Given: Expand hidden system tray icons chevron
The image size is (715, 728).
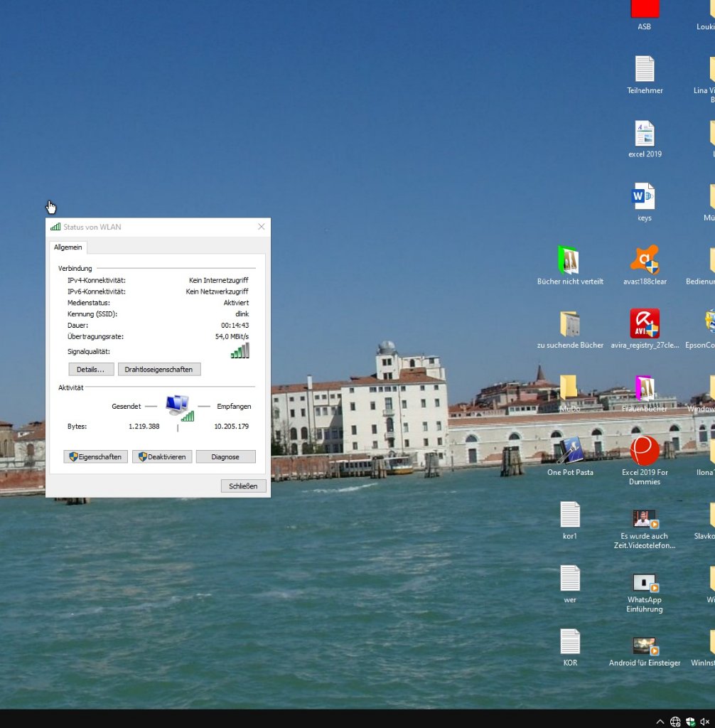Looking at the screenshot, I should click(x=660, y=722).
